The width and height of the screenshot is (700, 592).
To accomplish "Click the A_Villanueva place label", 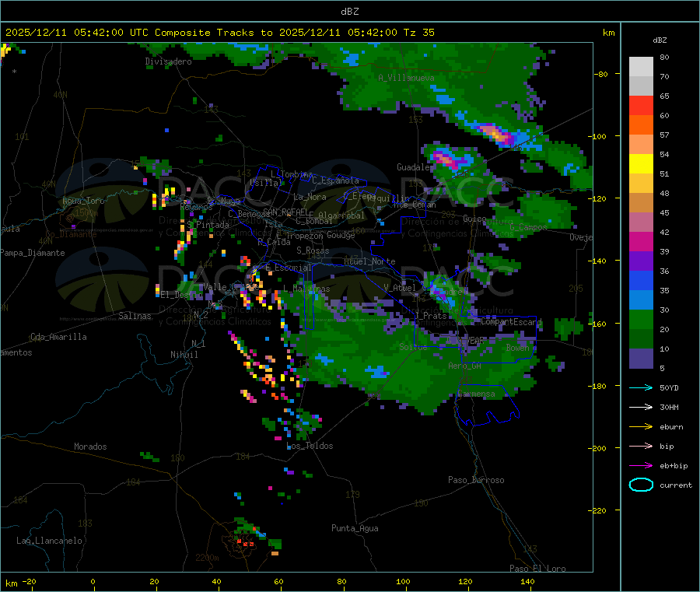I will pos(406,78).
